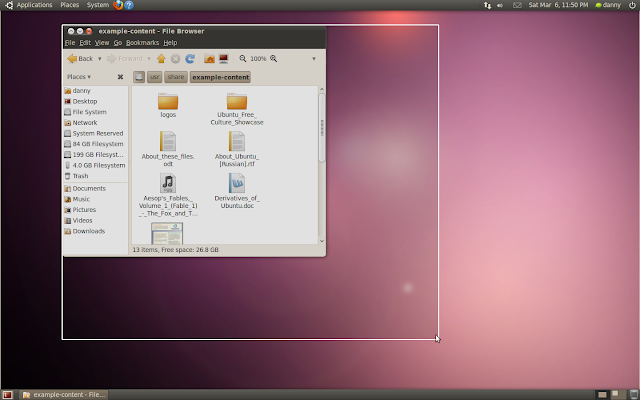Select the About_Ubuntu_[Russian].rtf file icon

[237, 141]
